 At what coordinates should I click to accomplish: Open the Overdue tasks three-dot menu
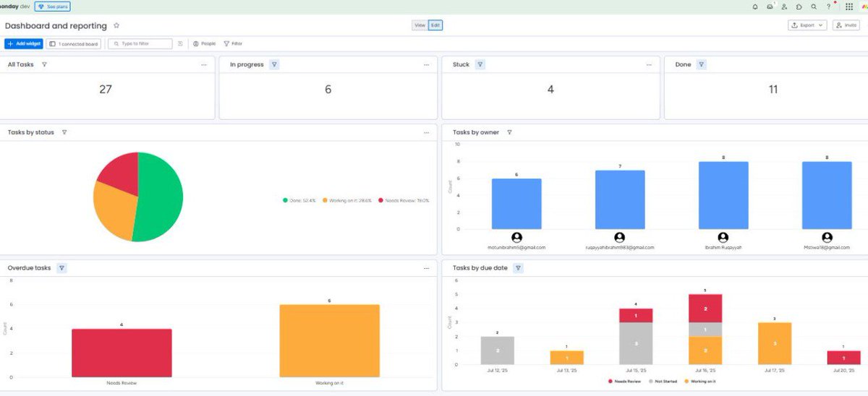[427, 267]
